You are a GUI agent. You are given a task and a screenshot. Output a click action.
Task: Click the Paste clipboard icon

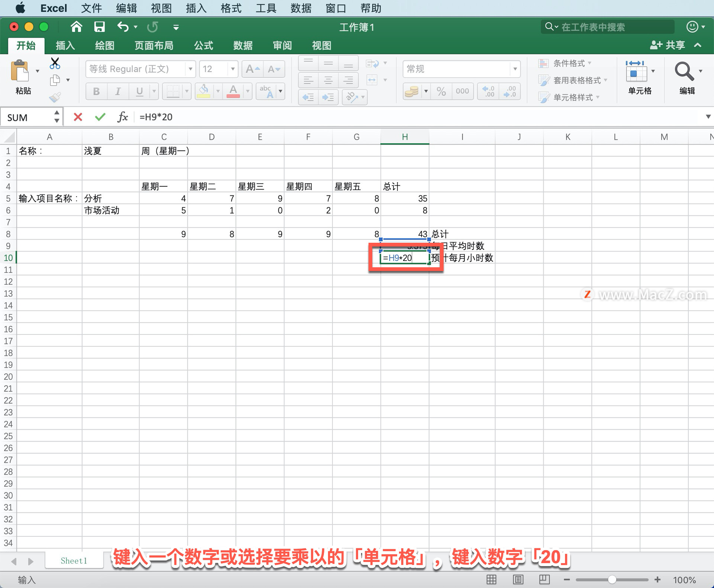(20, 71)
